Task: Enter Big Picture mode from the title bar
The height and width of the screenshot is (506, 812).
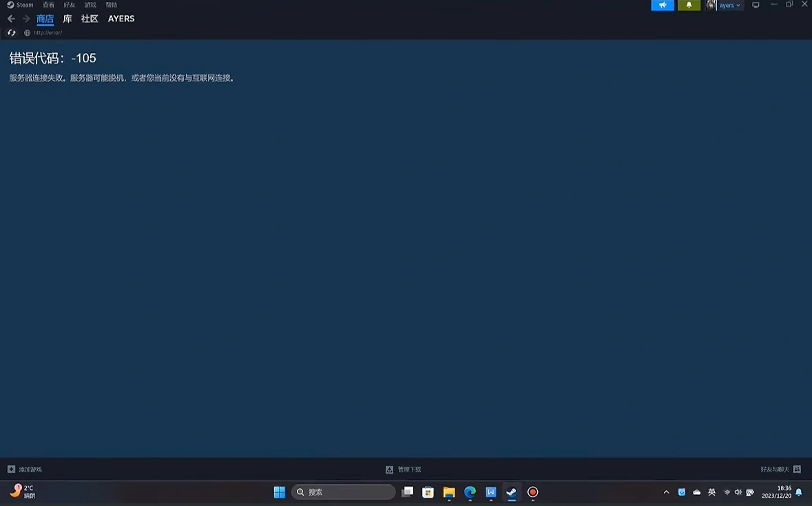Action: (x=756, y=5)
